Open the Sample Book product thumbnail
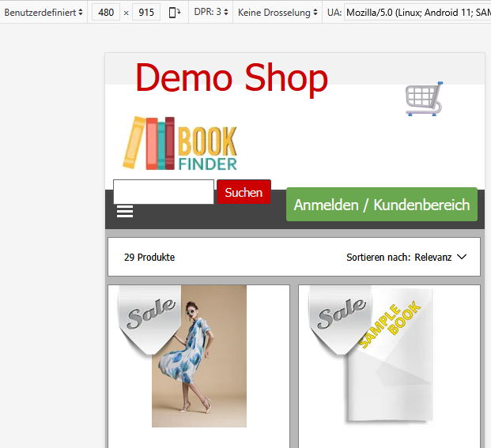 [389, 356]
